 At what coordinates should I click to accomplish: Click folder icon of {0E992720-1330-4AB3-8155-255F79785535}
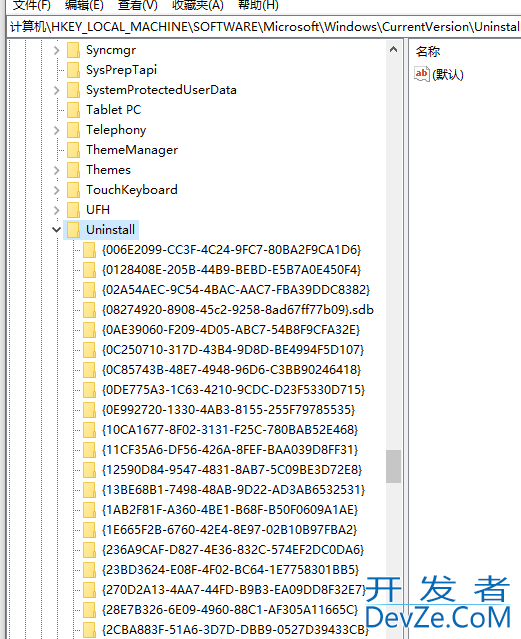[x=89, y=410]
